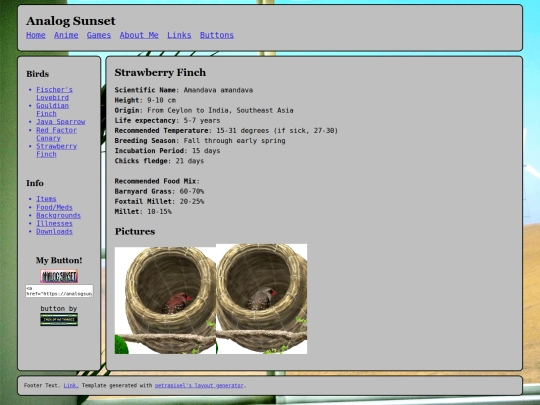Click Strawberry Finch in the sidebar

click(x=56, y=150)
